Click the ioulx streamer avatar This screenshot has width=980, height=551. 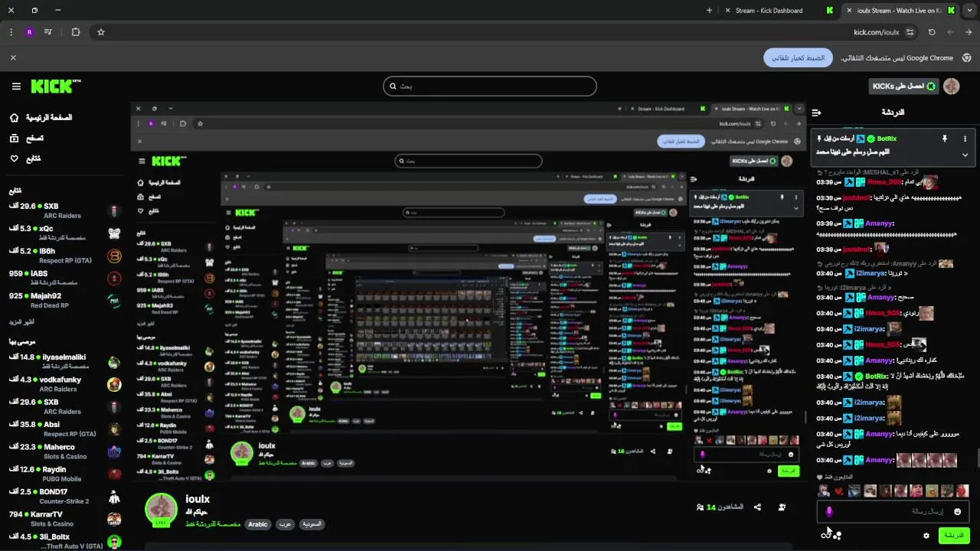coord(162,510)
